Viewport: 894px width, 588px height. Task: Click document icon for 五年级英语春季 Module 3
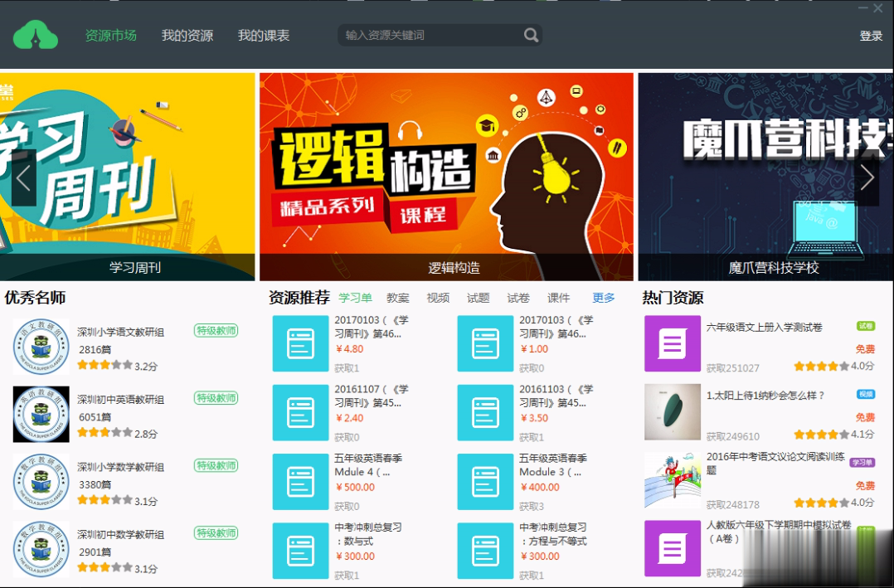tap(485, 481)
